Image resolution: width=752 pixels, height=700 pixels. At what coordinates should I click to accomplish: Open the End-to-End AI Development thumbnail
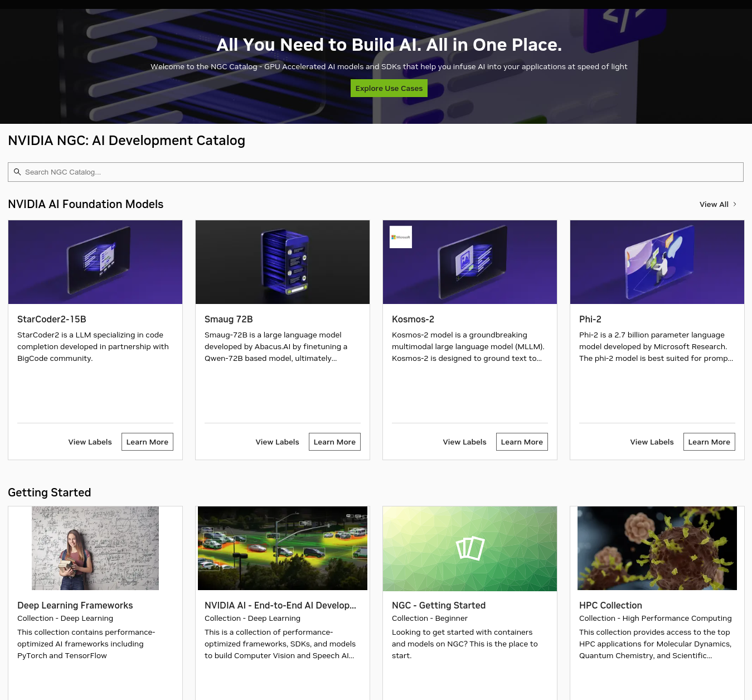pyautogui.click(x=283, y=548)
